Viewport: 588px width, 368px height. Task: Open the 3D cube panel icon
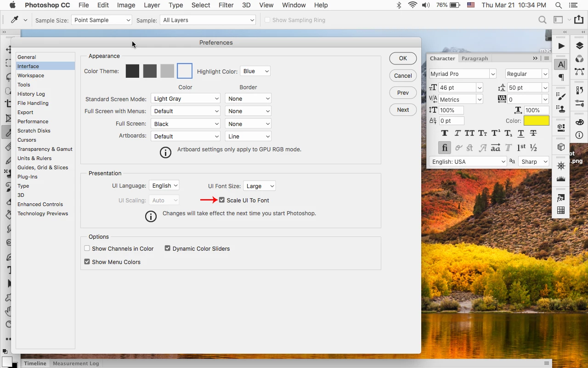pos(561,147)
